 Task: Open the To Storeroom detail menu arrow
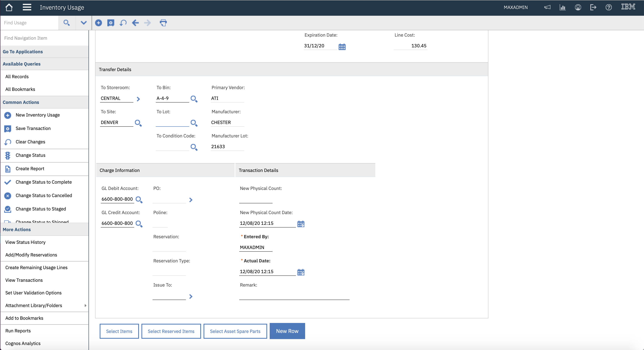[138, 99]
